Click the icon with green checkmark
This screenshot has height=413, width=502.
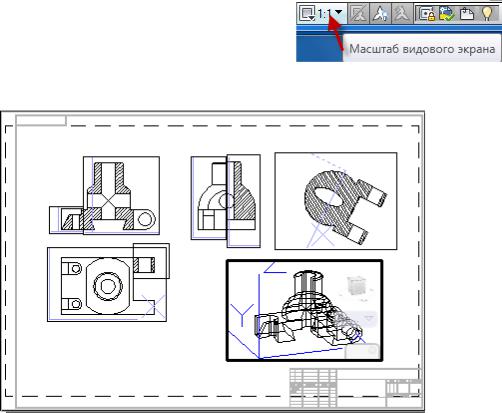tap(447, 14)
